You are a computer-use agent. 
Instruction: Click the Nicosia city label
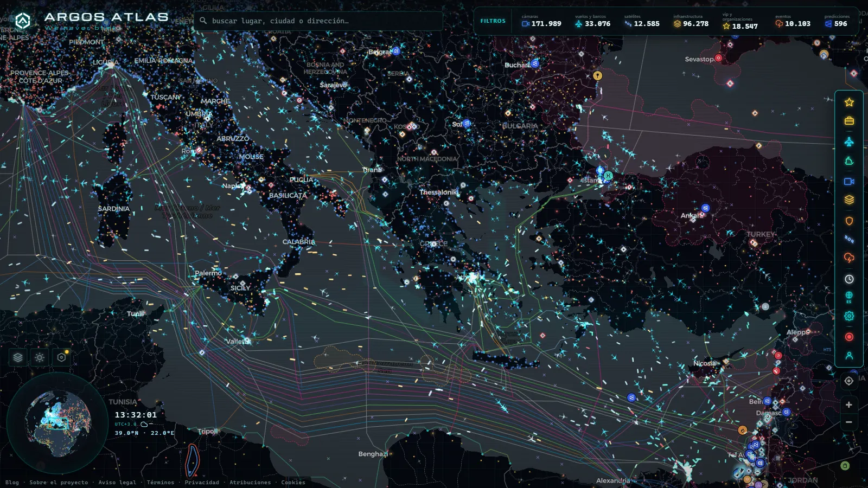tap(705, 363)
